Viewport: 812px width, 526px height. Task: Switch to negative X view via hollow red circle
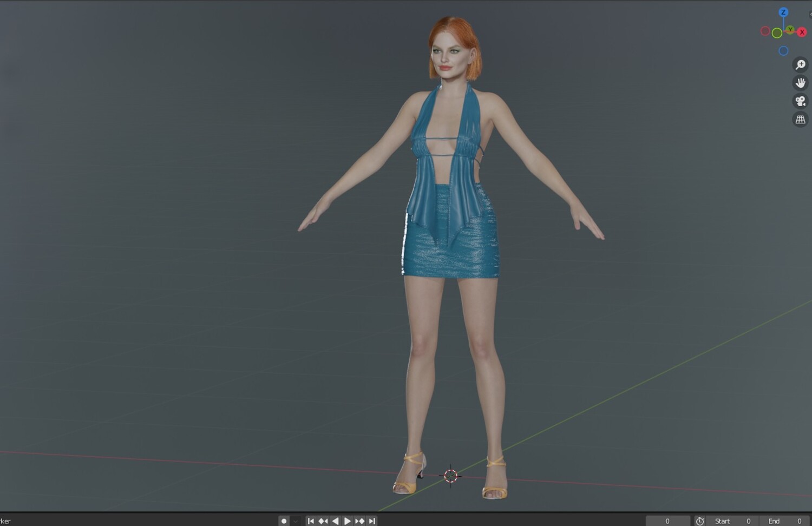[x=765, y=31]
